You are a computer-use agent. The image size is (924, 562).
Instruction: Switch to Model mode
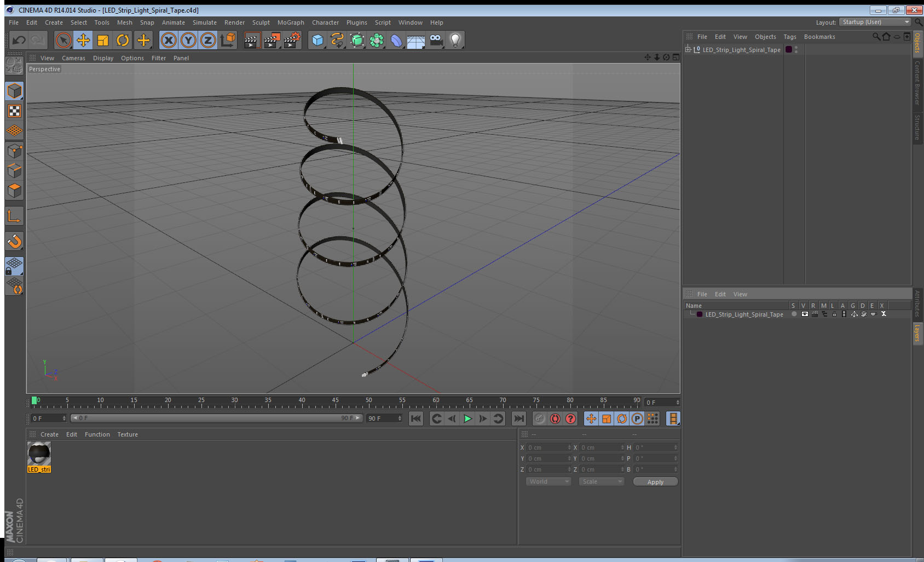(x=14, y=91)
